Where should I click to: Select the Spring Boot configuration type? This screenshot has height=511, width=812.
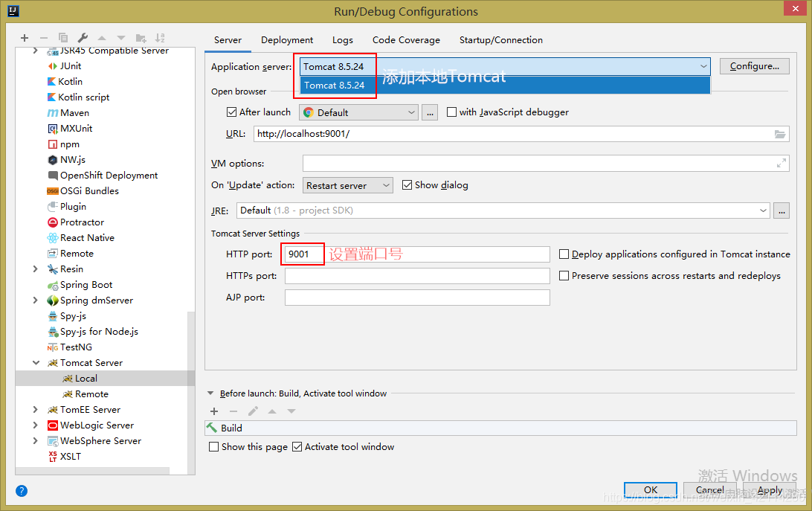click(x=80, y=285)
